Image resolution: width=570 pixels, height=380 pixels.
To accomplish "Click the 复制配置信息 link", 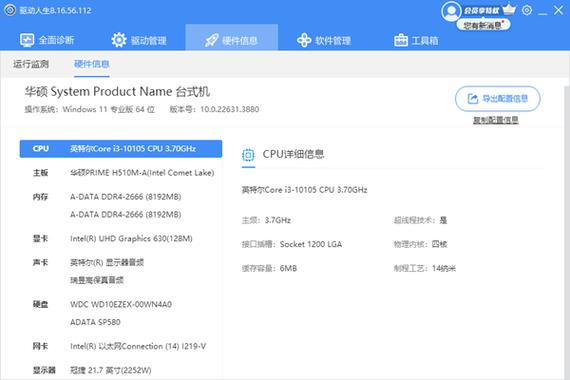I will tap(495, 120).
